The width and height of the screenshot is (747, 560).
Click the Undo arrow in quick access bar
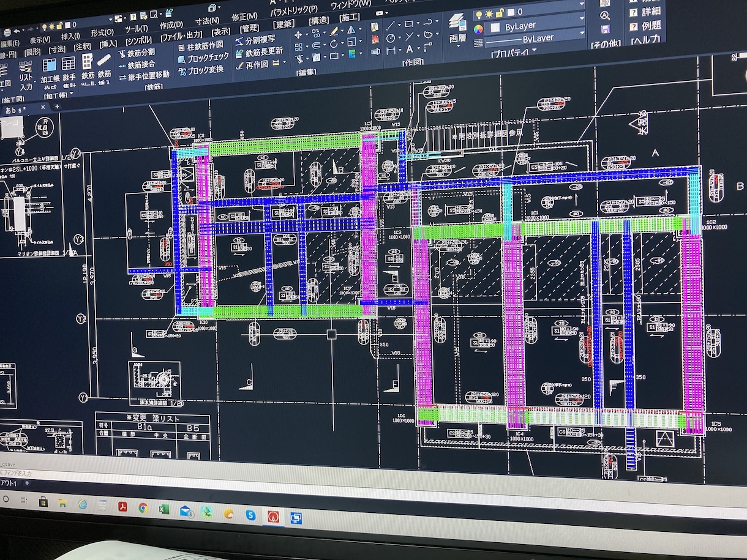pyautogui.click(x=17, y=31)
